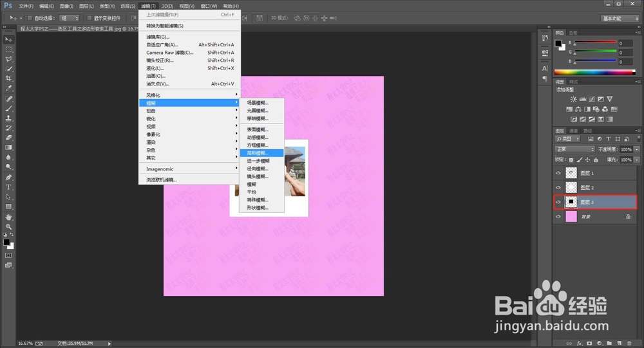Image resolution: width=644 pixels, height=348 pixels.
Task: Open the 不透明度 opacity dropdown arrow
Action: point(637,149)
